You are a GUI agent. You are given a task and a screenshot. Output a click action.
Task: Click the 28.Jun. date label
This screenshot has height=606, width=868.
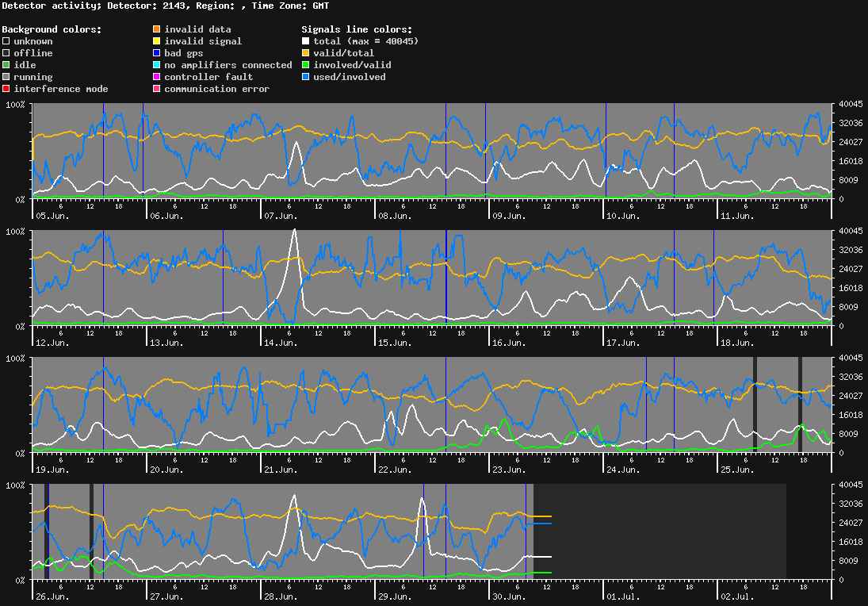(x=281, y=596)
